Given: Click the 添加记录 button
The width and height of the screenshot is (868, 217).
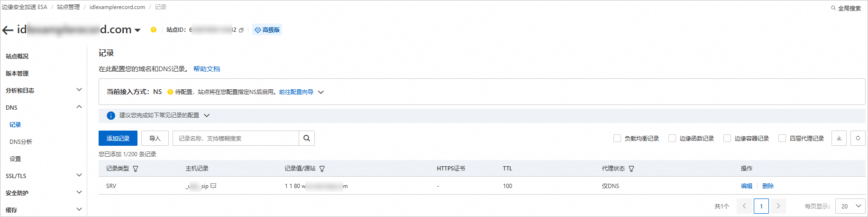Looking at the screenshot, I should click(118, 138).
